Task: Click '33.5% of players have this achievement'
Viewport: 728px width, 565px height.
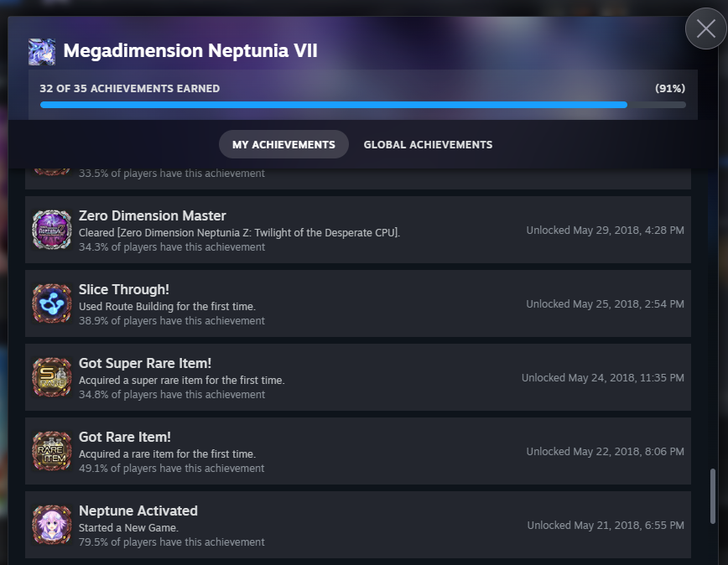Action: (x=172, y=174)
